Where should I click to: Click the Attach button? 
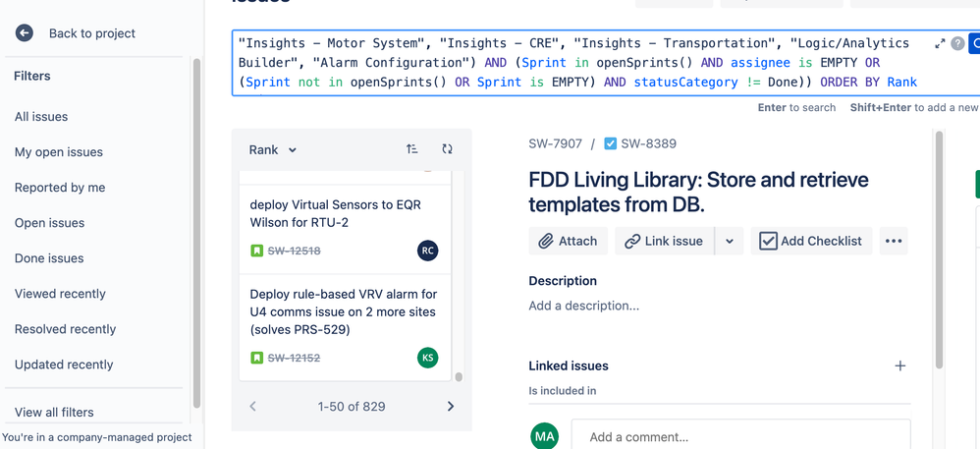click(569, 241)
